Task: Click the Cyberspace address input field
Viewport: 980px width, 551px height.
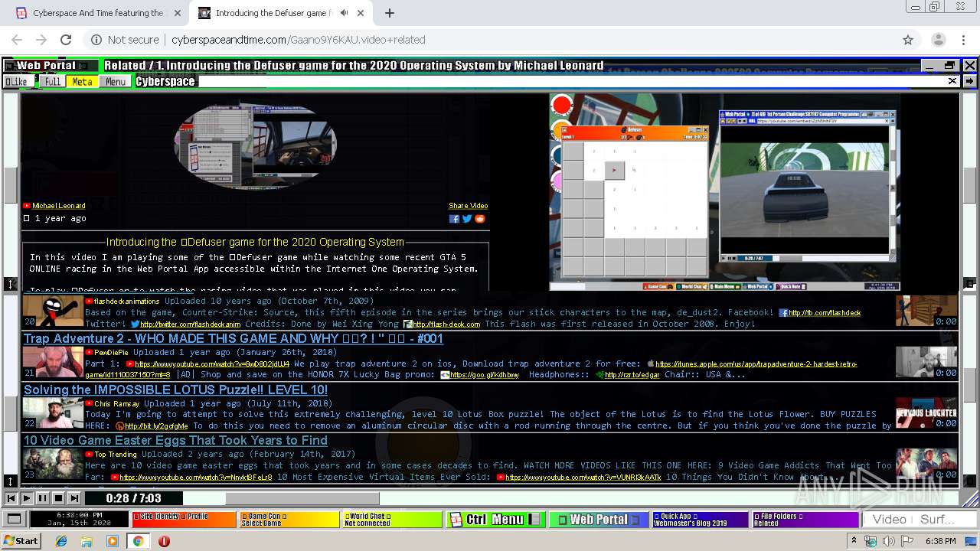Action: click(x=570, y=81)
